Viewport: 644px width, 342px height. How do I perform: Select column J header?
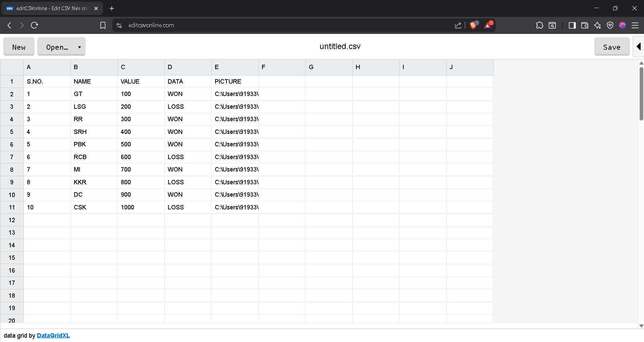(x=470, y=67)
